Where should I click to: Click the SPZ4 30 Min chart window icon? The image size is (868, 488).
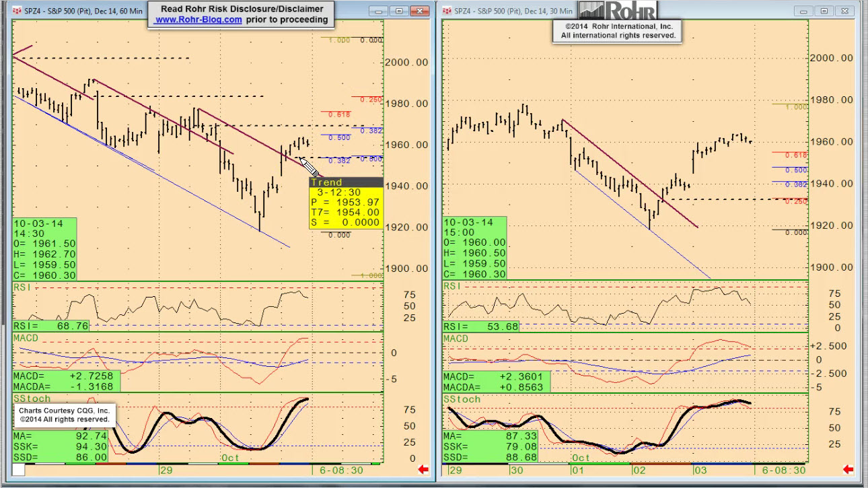tap(447, 11)
